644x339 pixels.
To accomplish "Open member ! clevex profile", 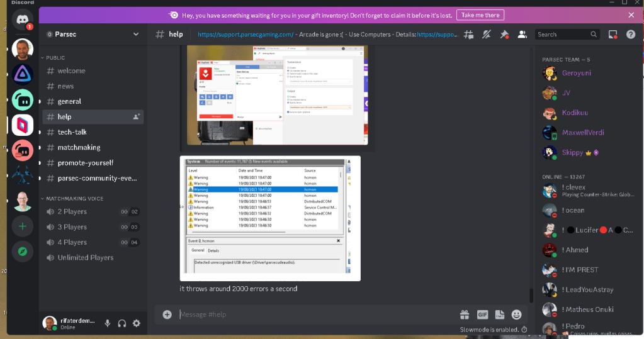I will (589, 191).
